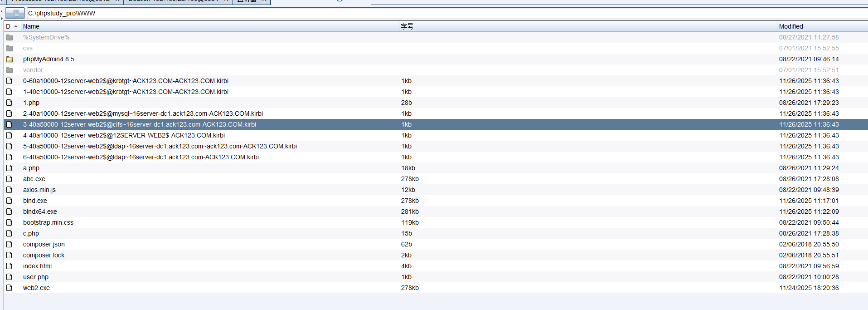
Task: Click the phpMyAdmin4.8.5 folder icon
Action: pyautogui.click(x=10, y=59)
